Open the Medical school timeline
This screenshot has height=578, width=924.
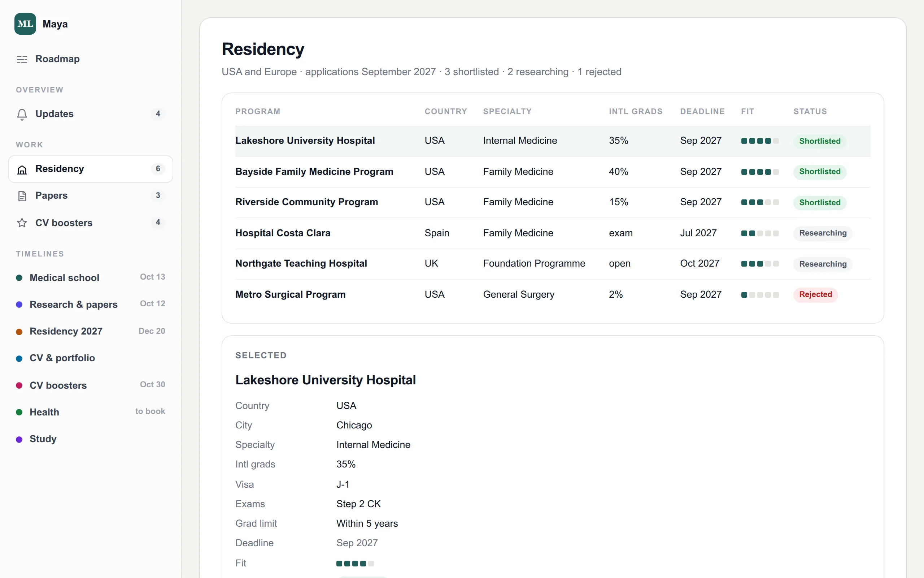(91, 278)
